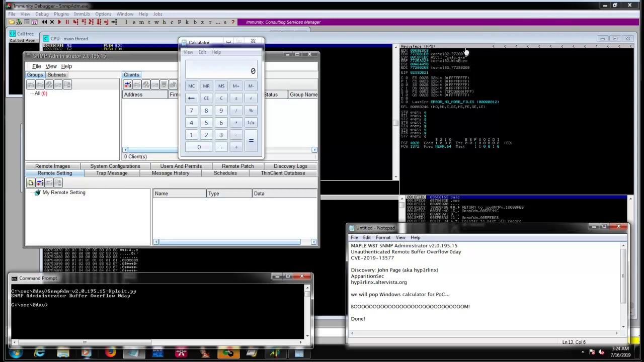Click Notepad vertical scrollbar
Screen dimensions: 644x362
pos(623,286)
